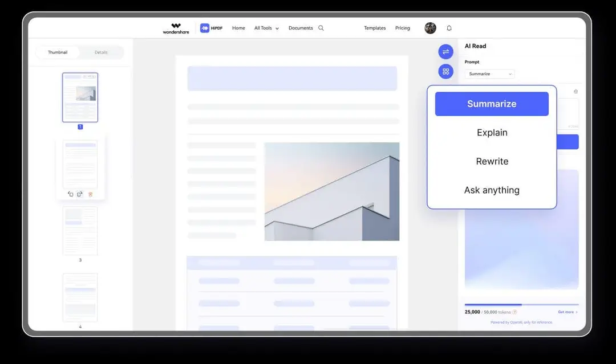
Task: Click the token usage progress bar
Action: click(521, 304)
